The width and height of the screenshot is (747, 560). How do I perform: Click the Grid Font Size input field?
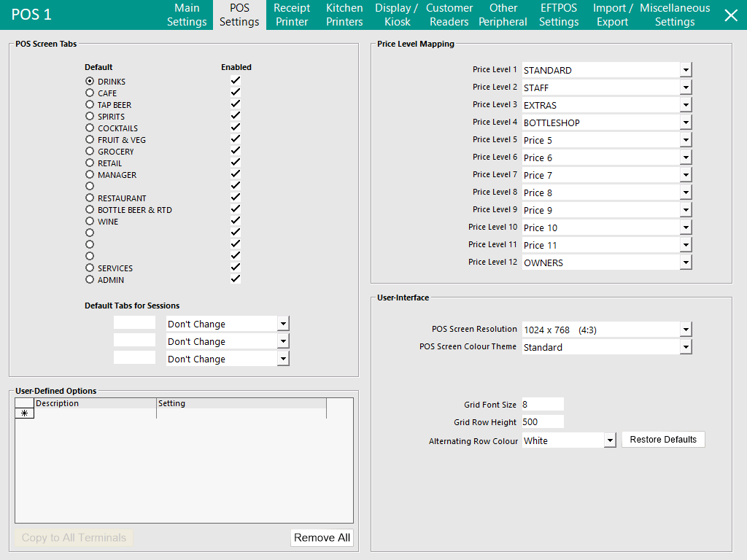543,404
